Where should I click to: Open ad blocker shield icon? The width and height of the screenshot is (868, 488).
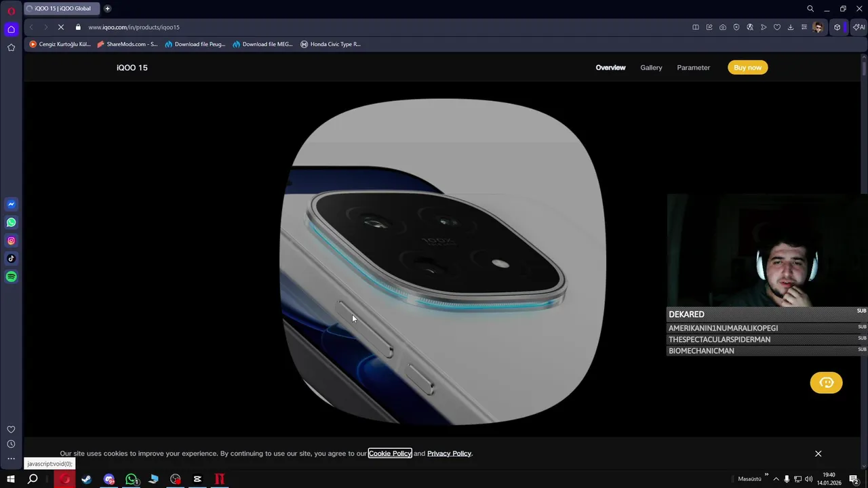coord(736,27)
